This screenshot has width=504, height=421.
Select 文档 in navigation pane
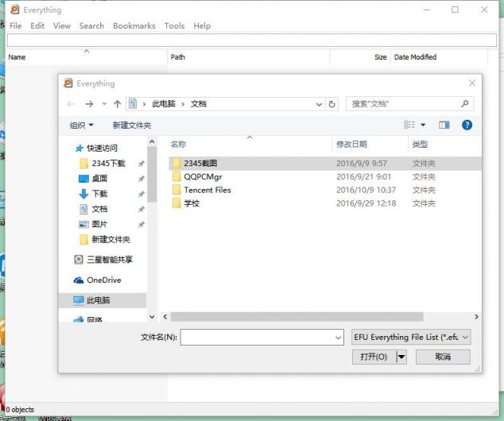[x=93, y=209]
